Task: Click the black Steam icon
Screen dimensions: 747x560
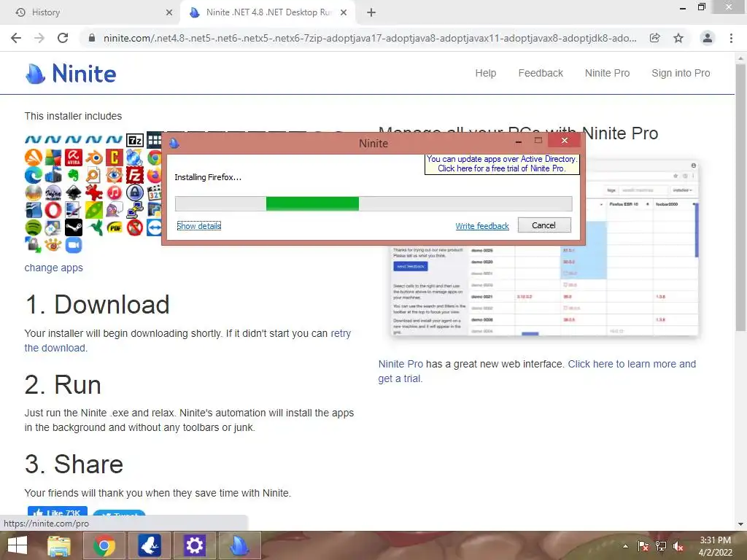Action: pyautogui.click(x=74, y=227)
